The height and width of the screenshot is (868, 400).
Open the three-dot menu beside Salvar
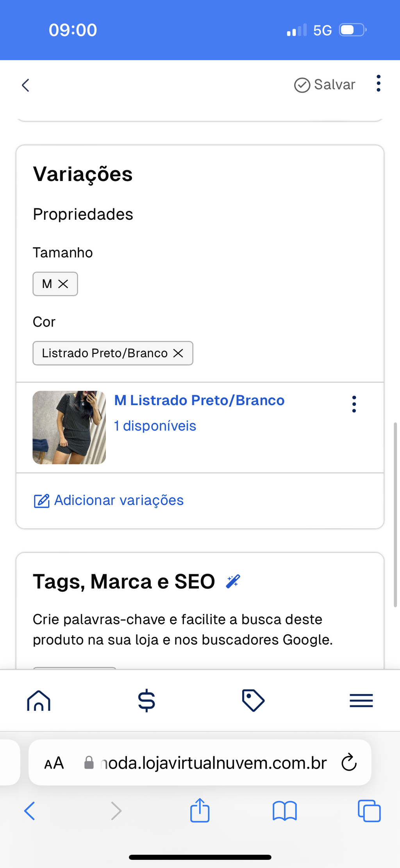coord(378,83)
